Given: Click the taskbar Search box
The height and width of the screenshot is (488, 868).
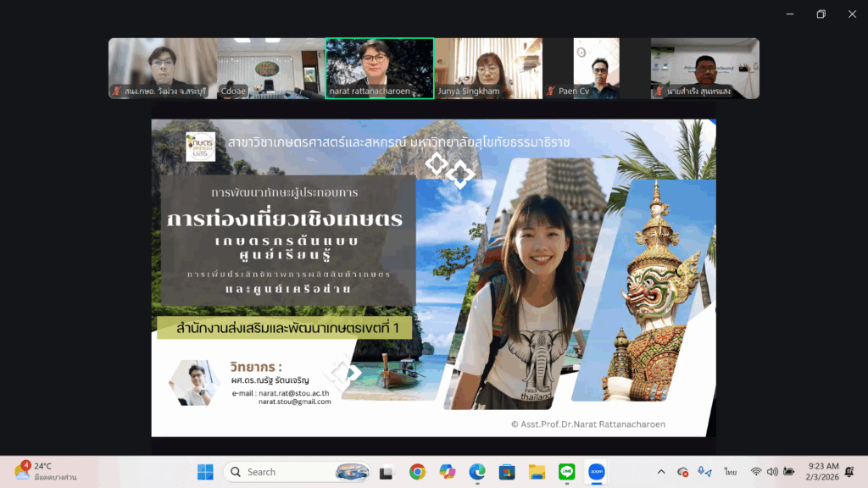Looking at the screenshot, I should [297, 472].
